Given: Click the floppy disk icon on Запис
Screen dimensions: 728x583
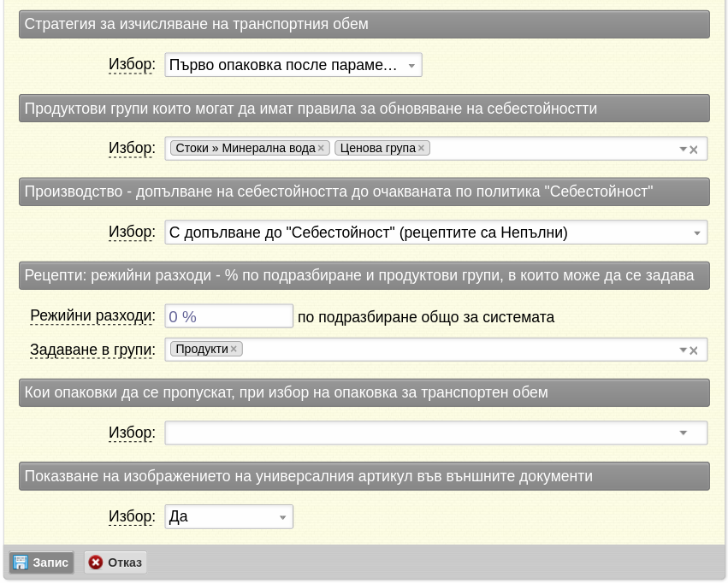Looking at the screenshot, I should click(20, 562).
